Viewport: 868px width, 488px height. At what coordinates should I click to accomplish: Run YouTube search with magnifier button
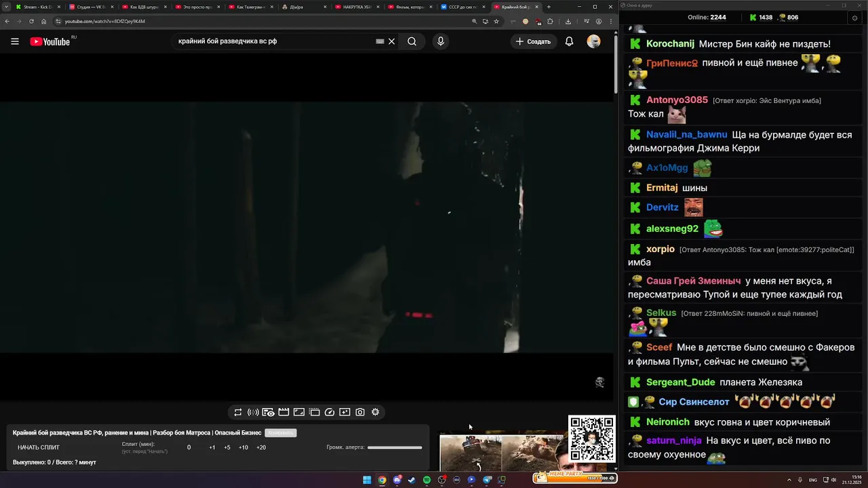coord(412,41)
